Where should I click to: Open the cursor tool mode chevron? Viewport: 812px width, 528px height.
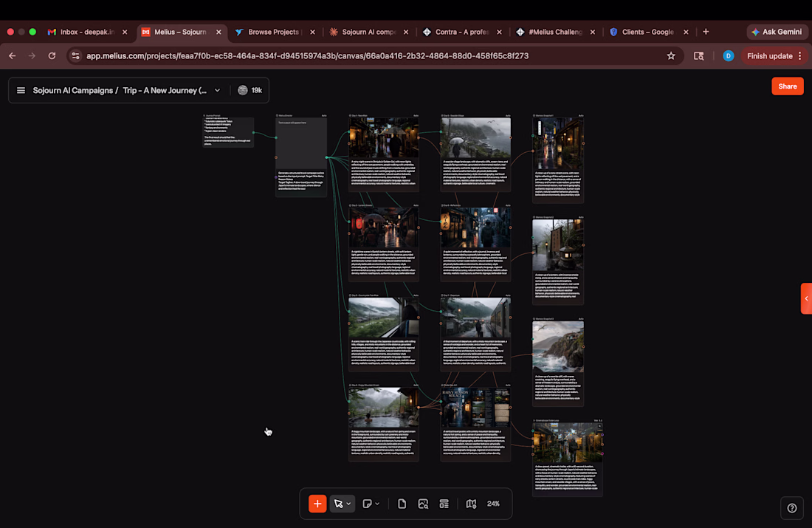click(349, 504)
